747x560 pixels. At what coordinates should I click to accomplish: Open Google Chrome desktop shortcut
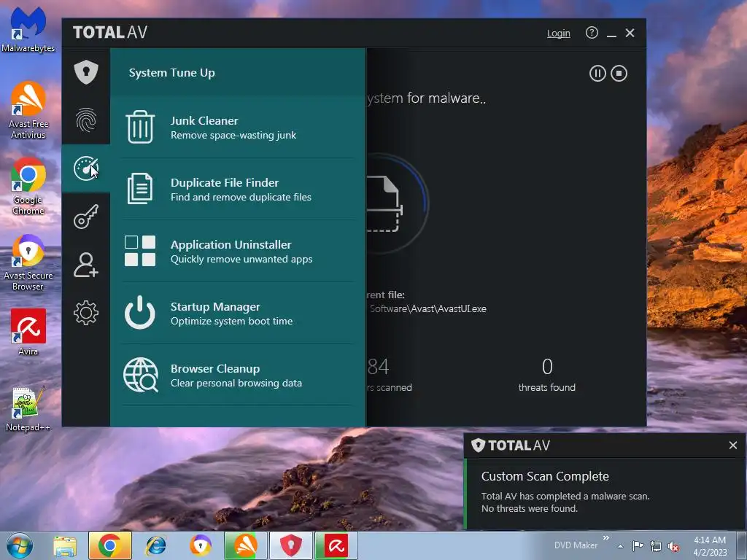pyautogui.click(x=28, y=186)
